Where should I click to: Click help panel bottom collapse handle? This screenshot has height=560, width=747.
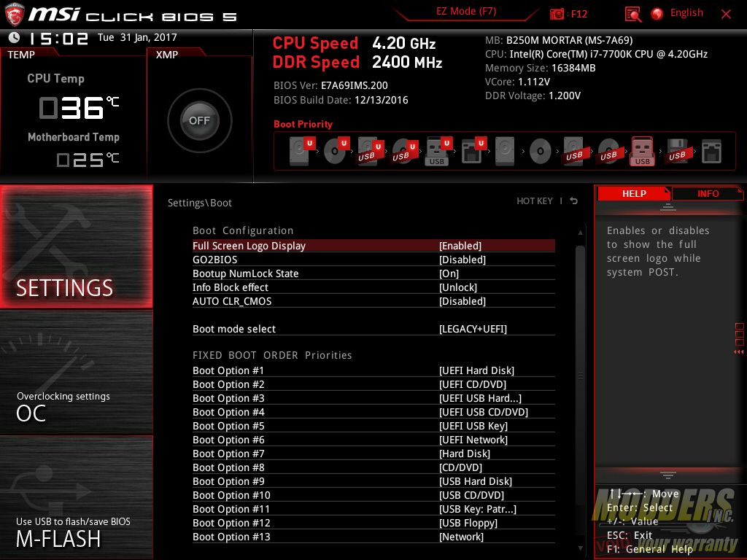pos(668,475)
